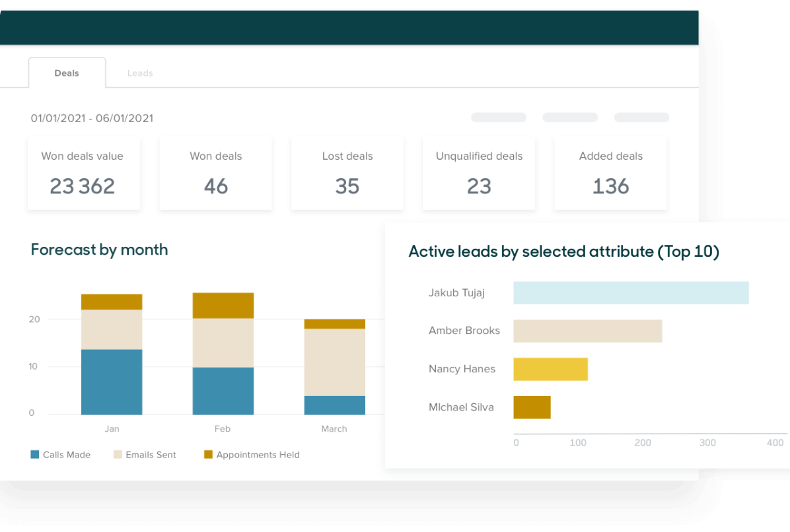Click the Michael Silva name label

point(461,407)
